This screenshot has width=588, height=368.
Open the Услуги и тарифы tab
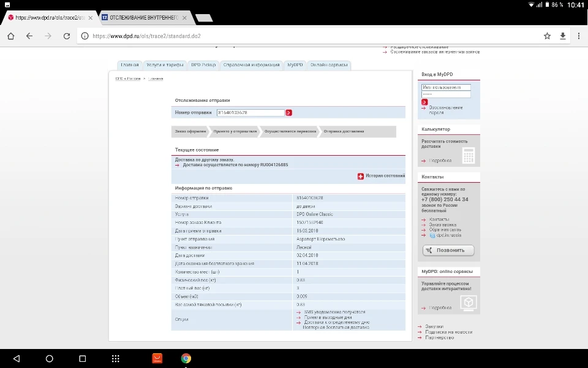[165, 65]
